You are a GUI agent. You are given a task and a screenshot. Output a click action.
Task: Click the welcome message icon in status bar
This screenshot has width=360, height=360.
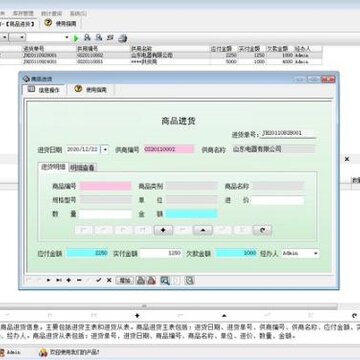(43, 352)
